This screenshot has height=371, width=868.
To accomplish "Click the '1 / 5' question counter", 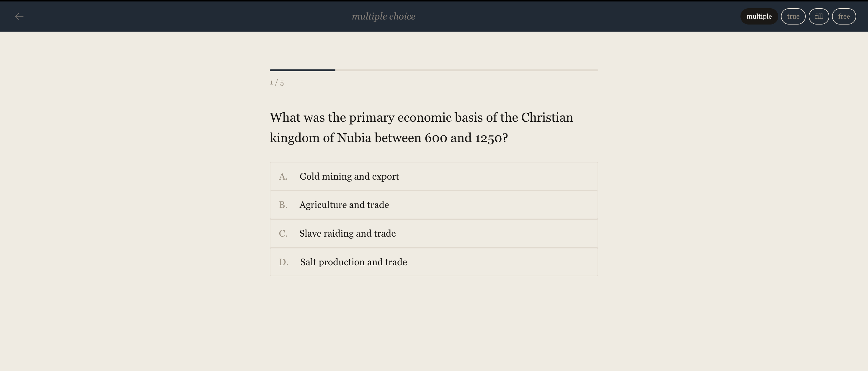I will click(277, 83).
